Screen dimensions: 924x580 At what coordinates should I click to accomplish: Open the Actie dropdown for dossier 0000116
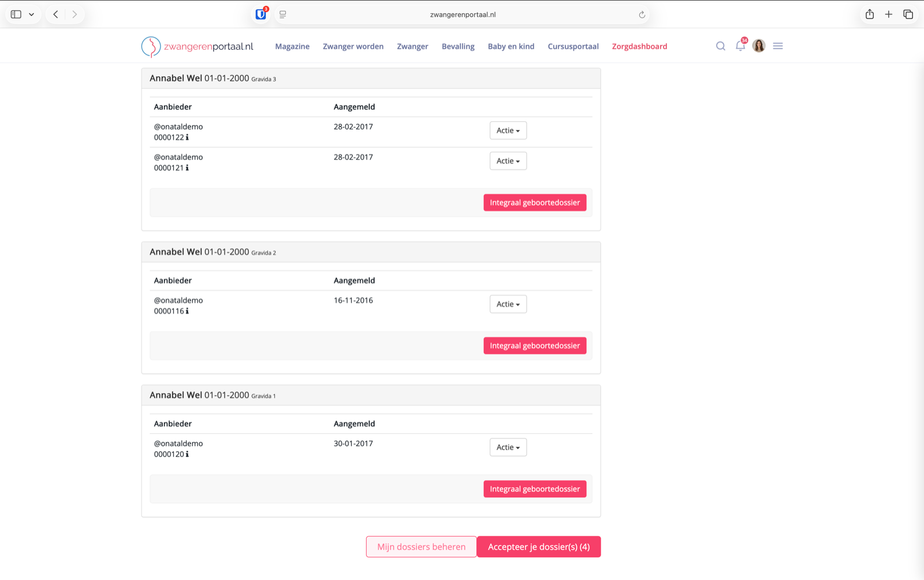pyautogui.click(x=508, y=304)
